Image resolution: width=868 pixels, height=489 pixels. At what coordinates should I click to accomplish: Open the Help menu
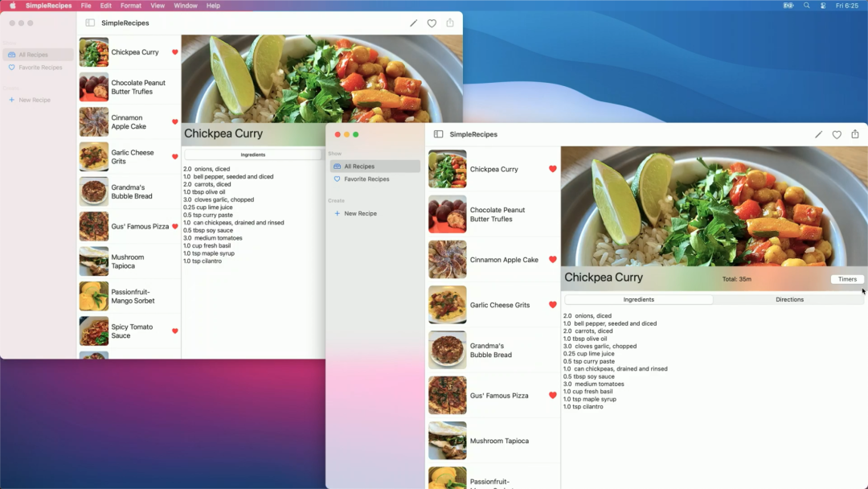pyautogui.click(x=213, y=6)
